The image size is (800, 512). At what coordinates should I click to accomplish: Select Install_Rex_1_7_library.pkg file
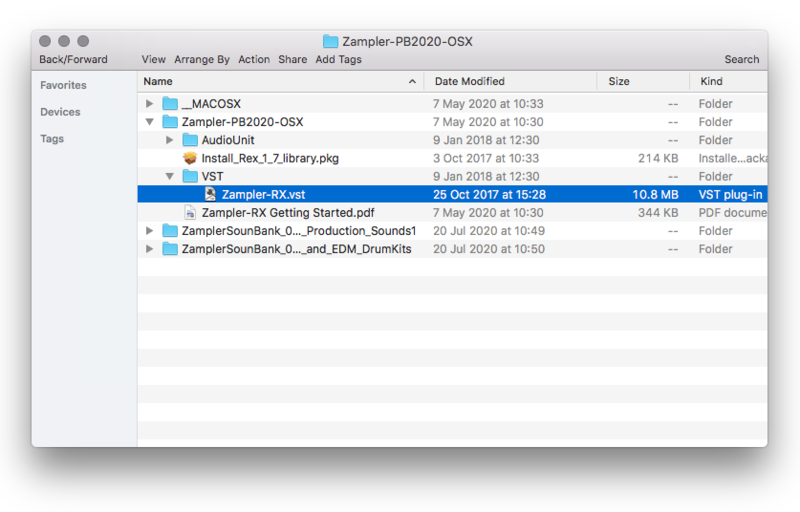tap(270, 158)
